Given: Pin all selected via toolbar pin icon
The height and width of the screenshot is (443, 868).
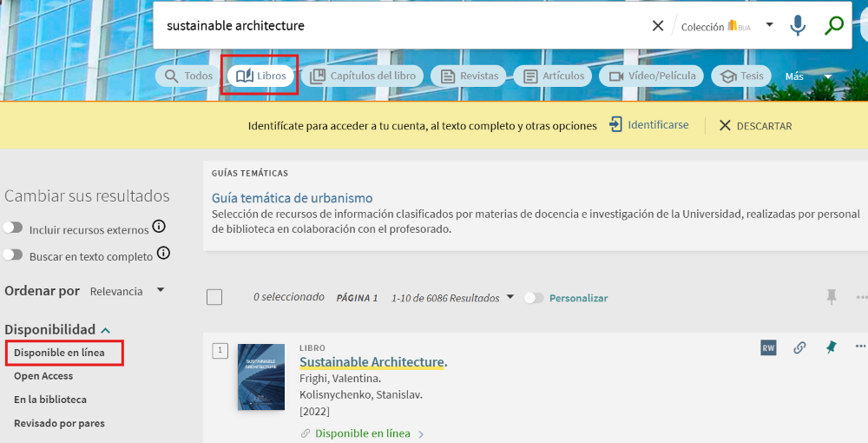Looking at the screenshot, I should click(831, 297).
